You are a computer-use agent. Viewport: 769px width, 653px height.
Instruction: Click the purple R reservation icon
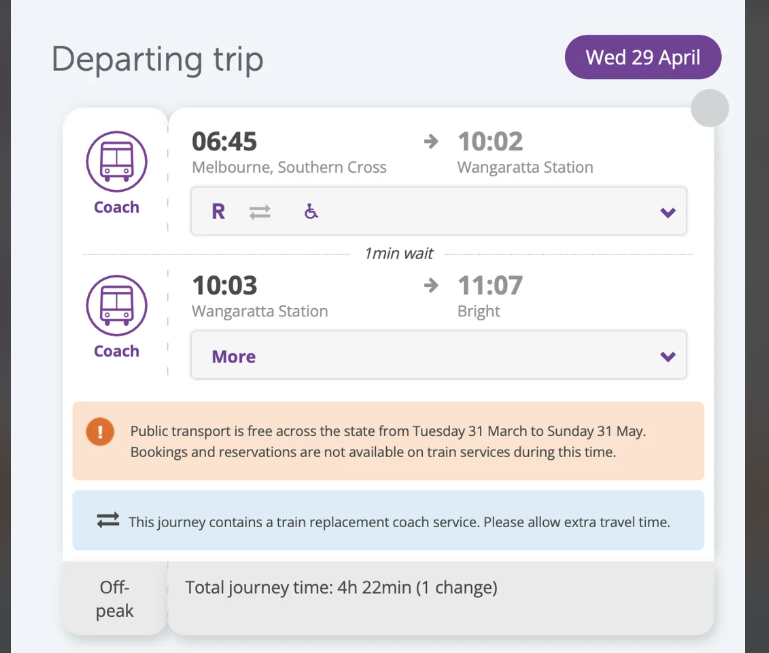point(218,212)
